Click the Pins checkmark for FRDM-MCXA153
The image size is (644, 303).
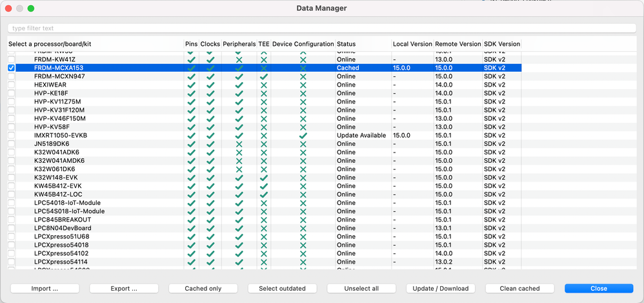[192, 68]
